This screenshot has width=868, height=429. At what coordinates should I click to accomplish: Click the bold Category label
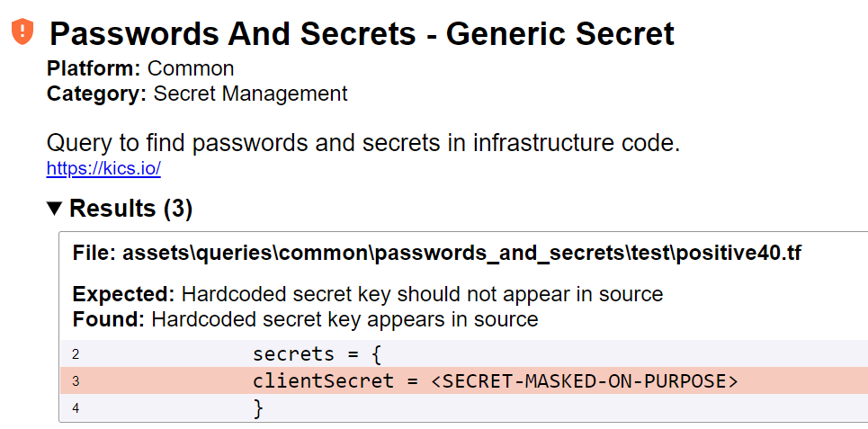[96, 94]
